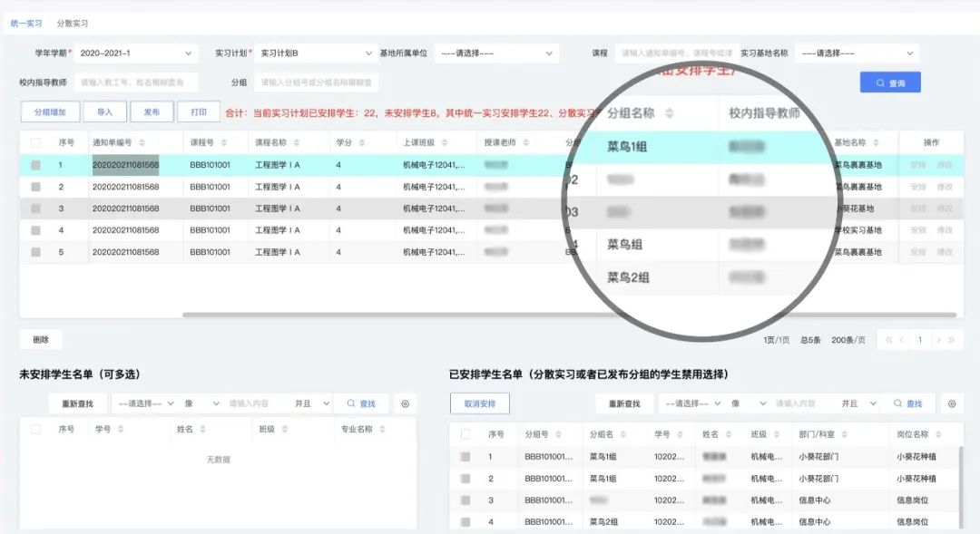Sort by 通知单编号 column arrows
This screenshot has height=534, width=980.
click(142, 143)
